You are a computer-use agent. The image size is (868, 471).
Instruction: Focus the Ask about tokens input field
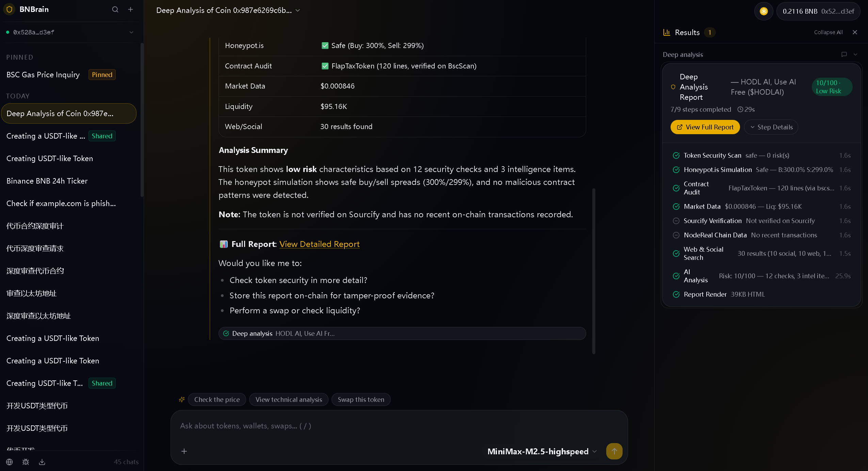click(374, 426)
